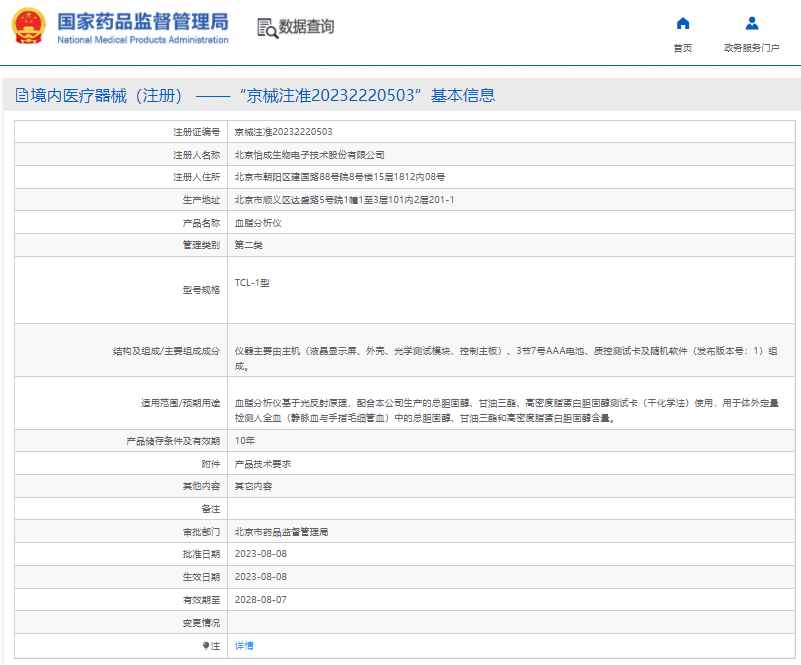
Task: Click the document icon beside 境内医疗器械 heading
Action: pos(21,95)
